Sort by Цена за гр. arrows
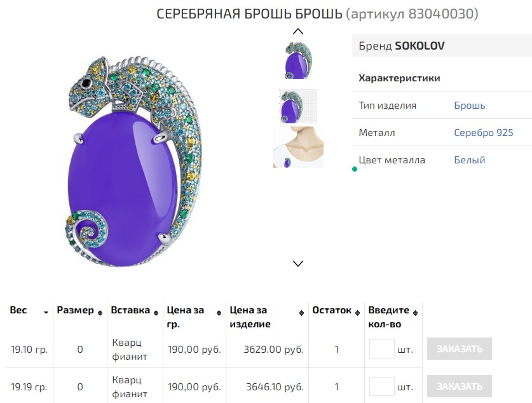532x403 pixels. (x=219, y=312)
